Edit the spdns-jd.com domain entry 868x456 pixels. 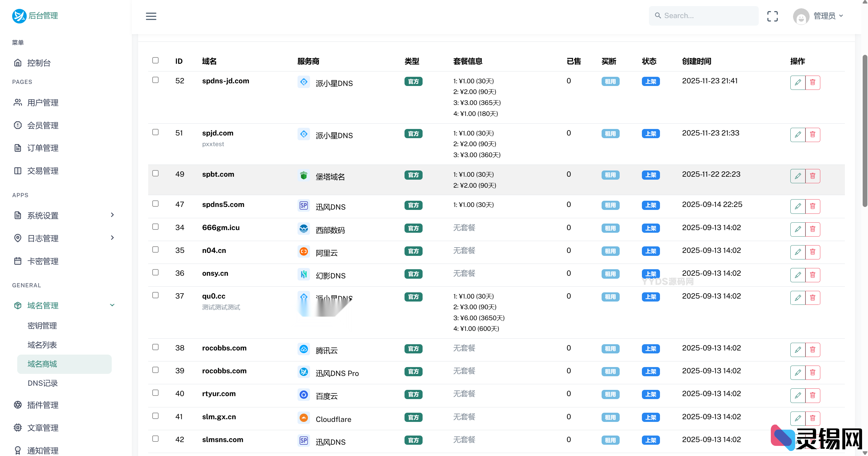797,82
